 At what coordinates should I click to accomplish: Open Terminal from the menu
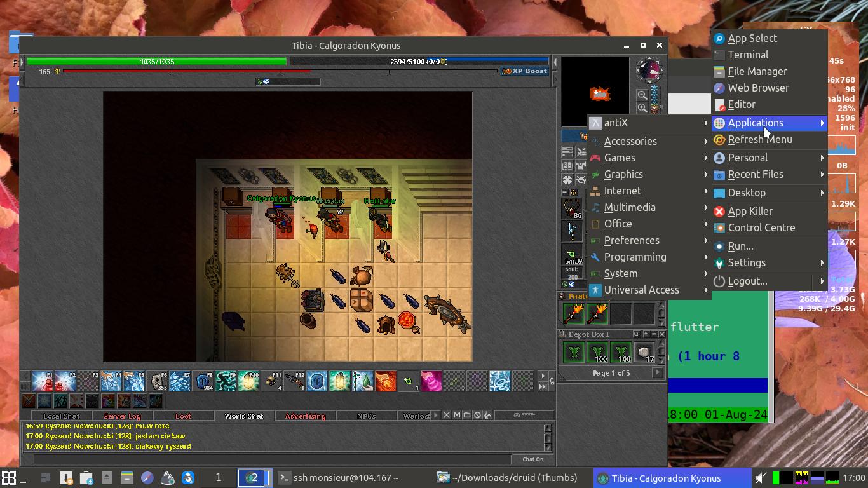769,55
